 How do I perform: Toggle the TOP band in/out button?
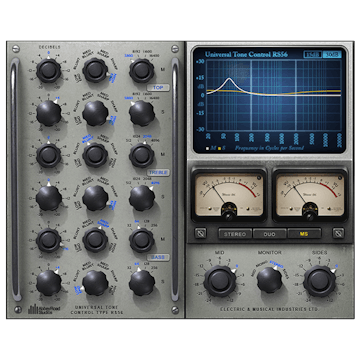click(158, 88)
